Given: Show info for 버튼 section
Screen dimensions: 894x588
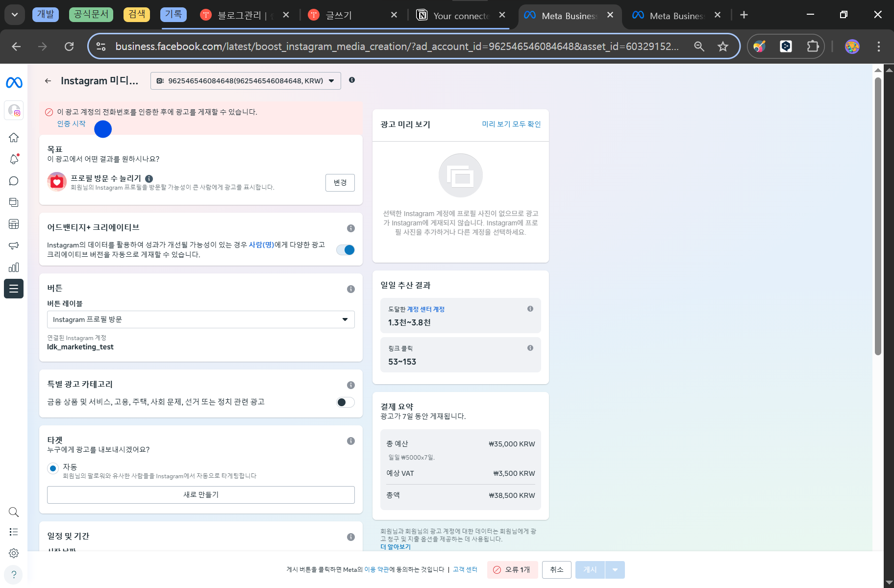Looking at the screenshot, I should coord(351,289).
